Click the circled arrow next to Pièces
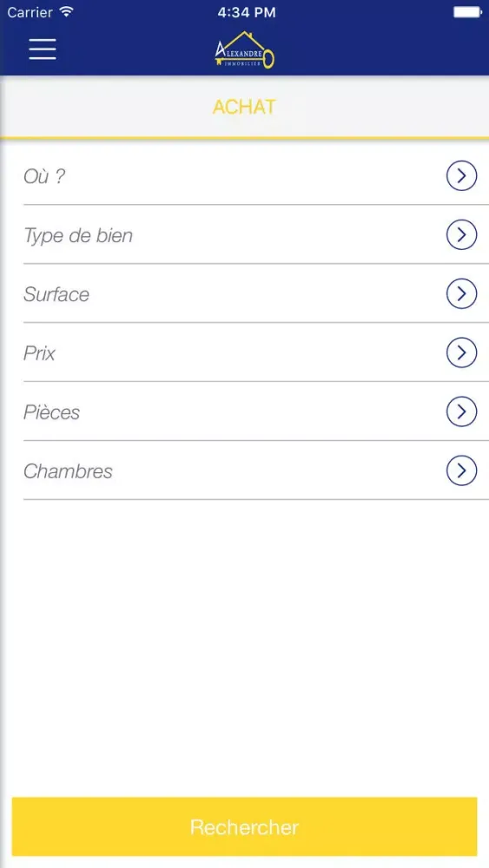This screenshot has height=868, width=489. point(461,411)
